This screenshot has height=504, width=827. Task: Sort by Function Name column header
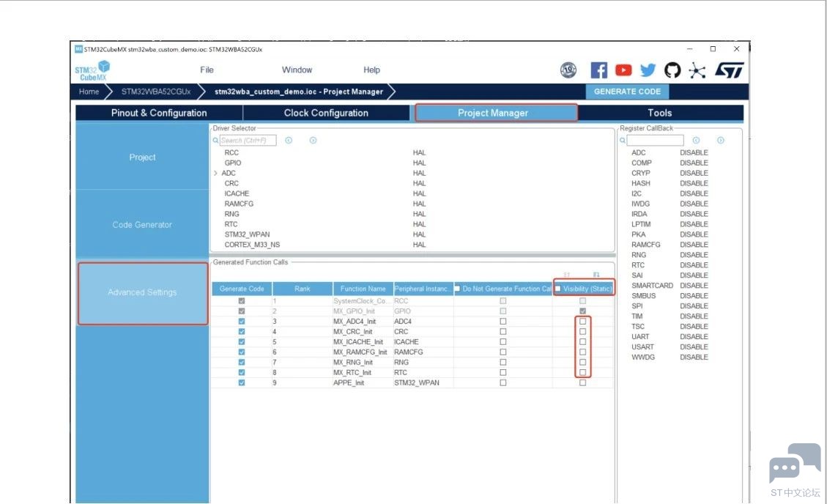(x=363, y=289)
